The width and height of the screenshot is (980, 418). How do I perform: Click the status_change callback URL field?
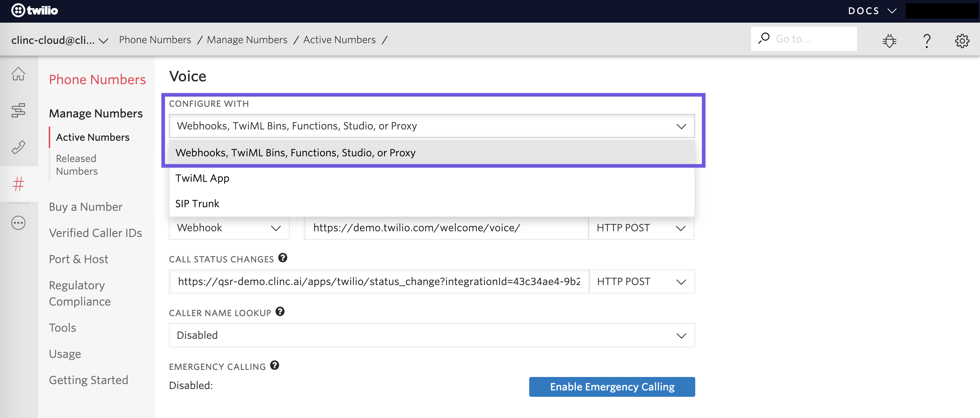point(379,281)
